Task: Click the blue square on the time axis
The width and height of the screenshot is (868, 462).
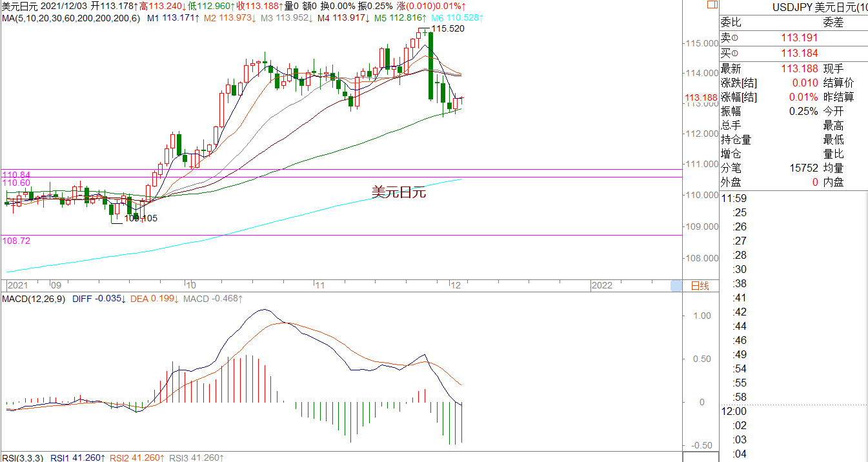Action: (676, 286)
